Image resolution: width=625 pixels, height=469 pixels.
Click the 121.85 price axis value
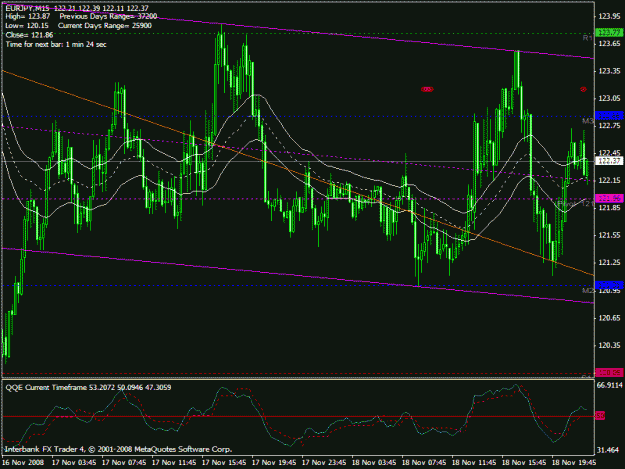coord(609,208)
